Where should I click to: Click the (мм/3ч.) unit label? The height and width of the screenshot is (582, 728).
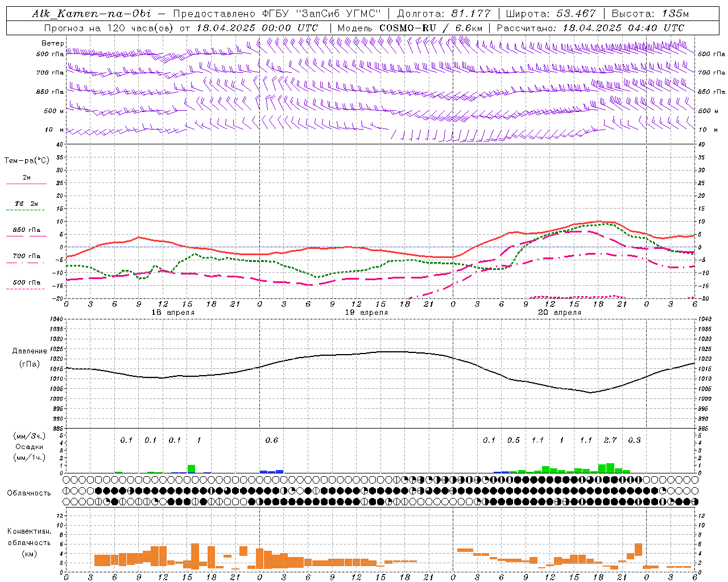click(30, 436)
